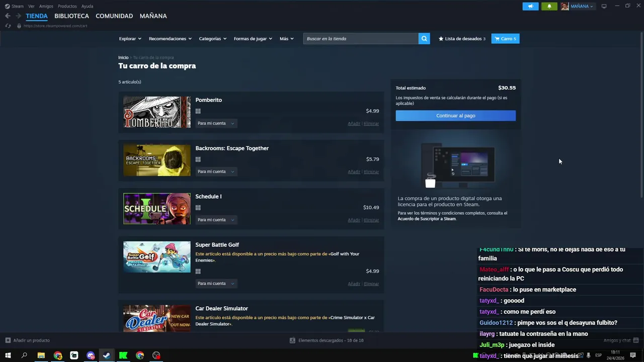
Task: Go forward with the navigation arrow
Action: [x=18, y=16]
